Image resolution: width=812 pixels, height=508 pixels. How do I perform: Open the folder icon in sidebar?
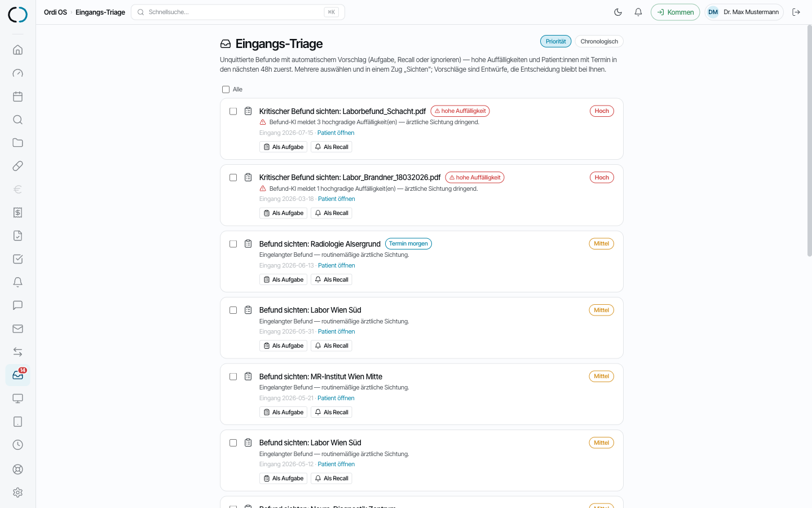pos(17,143)
